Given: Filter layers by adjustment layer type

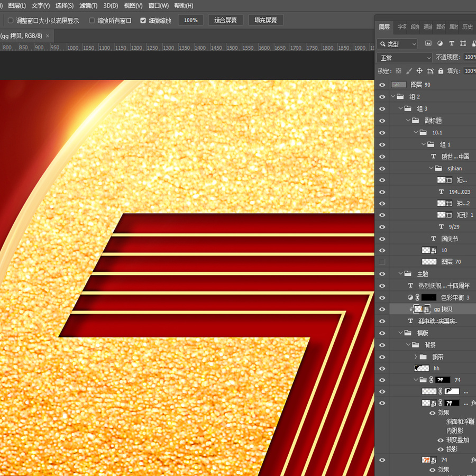Looking at the screenshot, I should coord(440,43).
